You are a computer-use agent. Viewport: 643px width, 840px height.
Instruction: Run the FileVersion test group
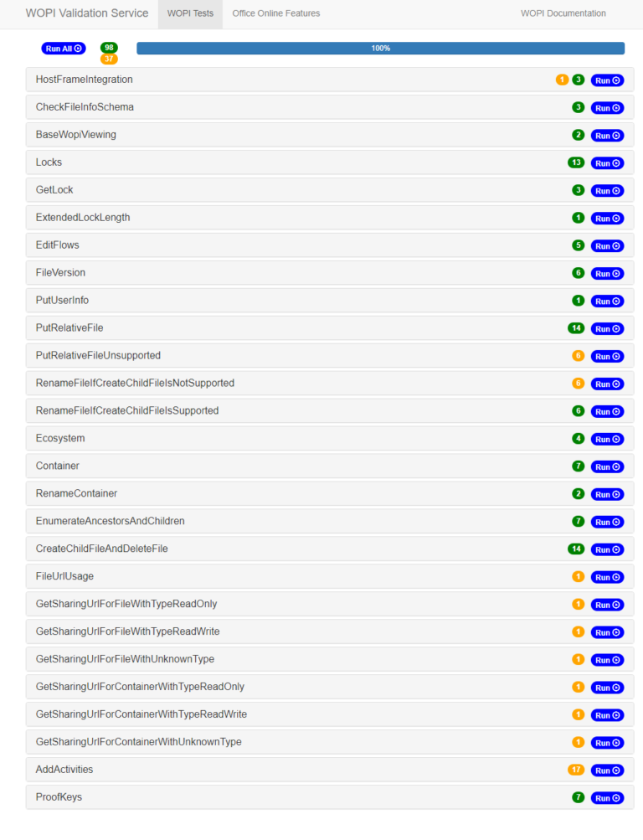coord(607,273)
